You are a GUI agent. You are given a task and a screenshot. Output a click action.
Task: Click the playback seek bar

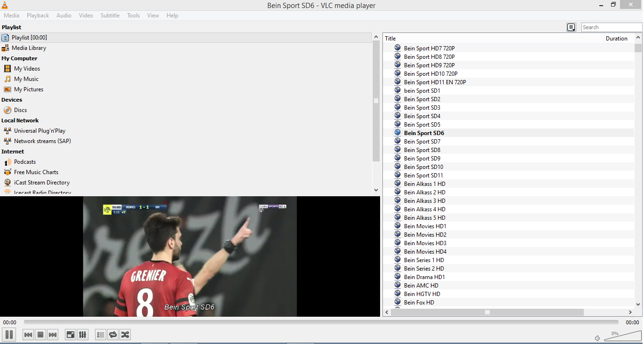(321, 322)
